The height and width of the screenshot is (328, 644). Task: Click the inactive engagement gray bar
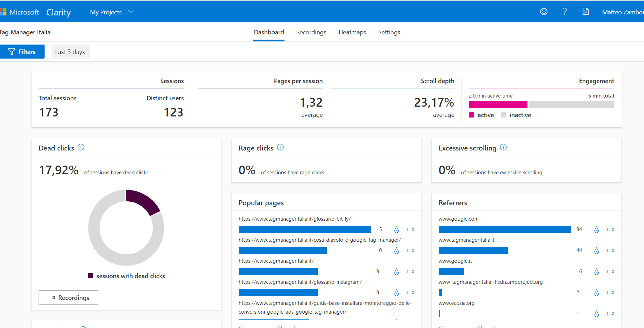pyautogui.click(x=571, y=104)
